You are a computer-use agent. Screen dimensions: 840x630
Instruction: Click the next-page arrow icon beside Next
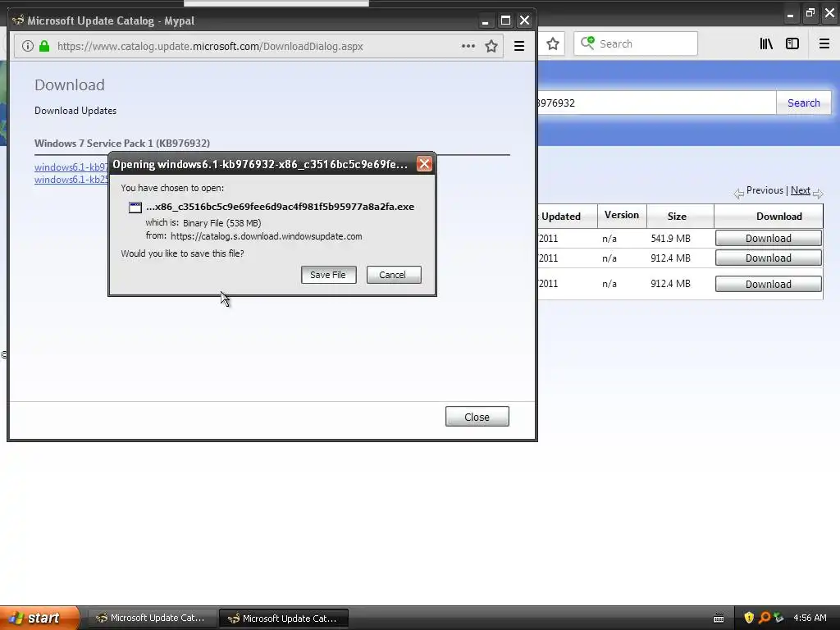click(818, 194)
